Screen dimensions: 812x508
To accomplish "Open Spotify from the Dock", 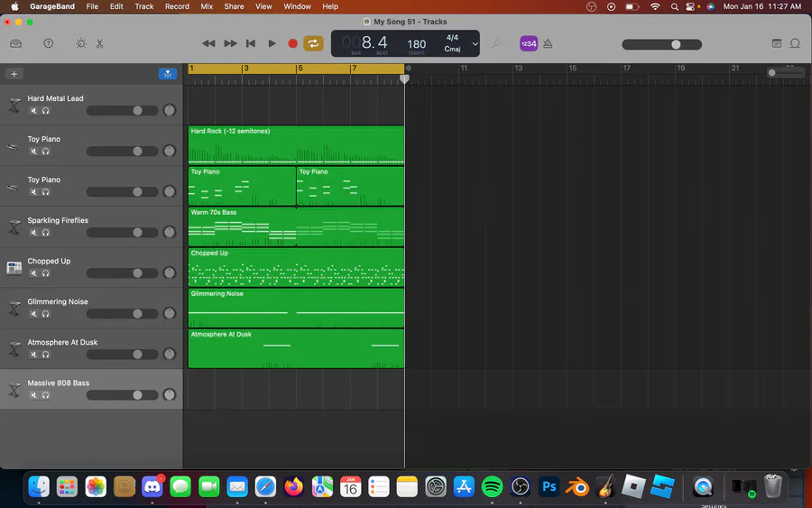I will pos(492,486).
